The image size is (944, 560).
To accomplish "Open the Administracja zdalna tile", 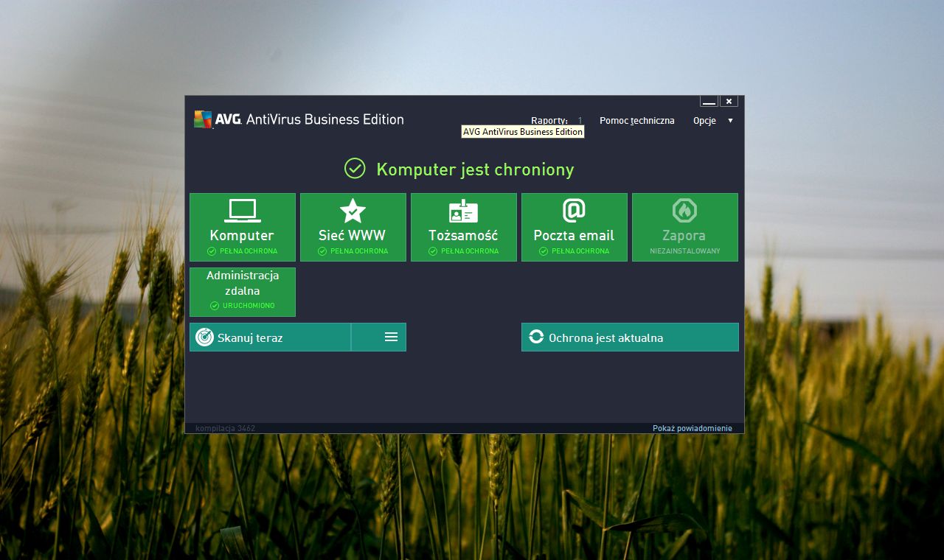I will click(243, 292).
